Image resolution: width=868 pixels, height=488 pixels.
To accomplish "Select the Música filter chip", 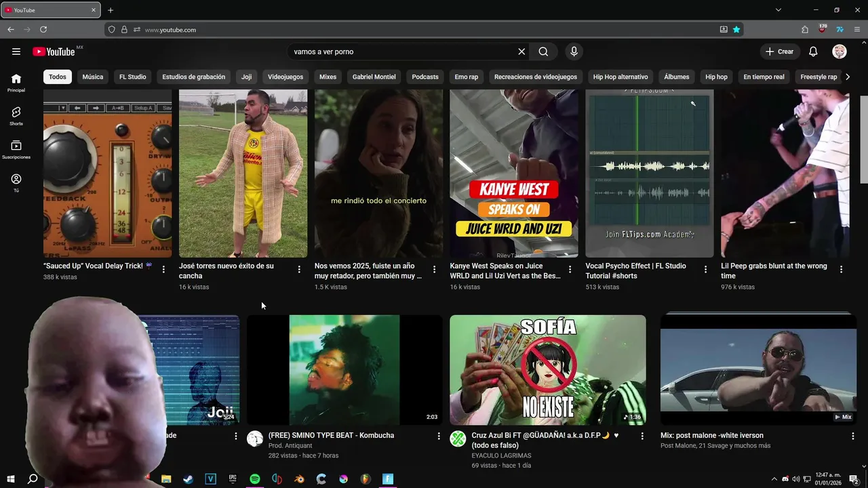I will 93,77.
